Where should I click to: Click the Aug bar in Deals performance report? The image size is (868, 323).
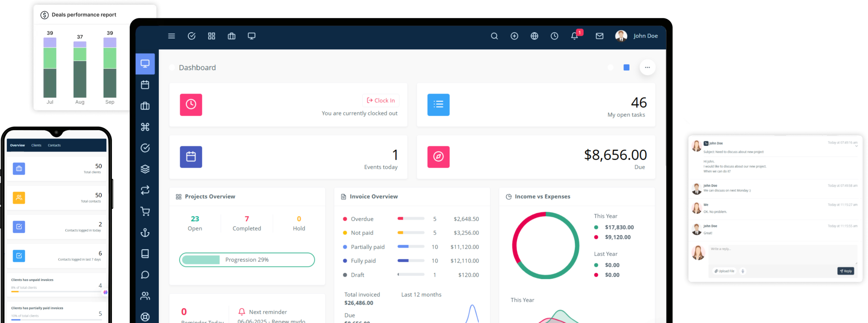(x=80, y=69)
